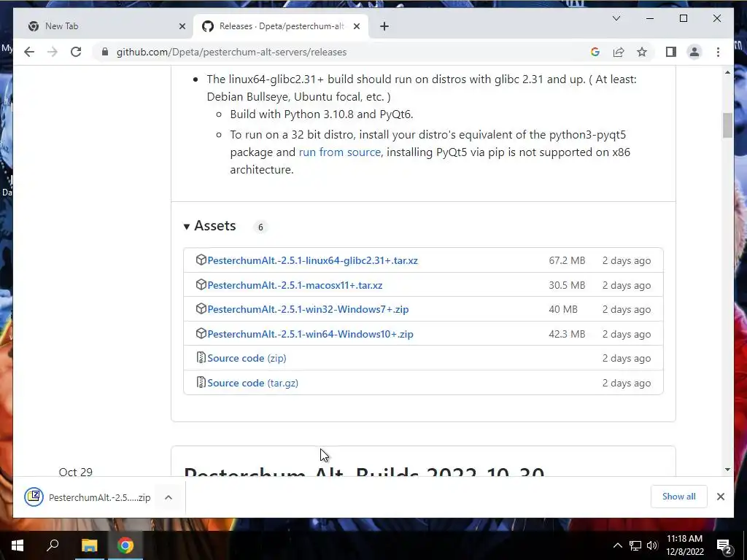Bookmark this page with the star icon

pyautogui.click(x=642, y=52)
